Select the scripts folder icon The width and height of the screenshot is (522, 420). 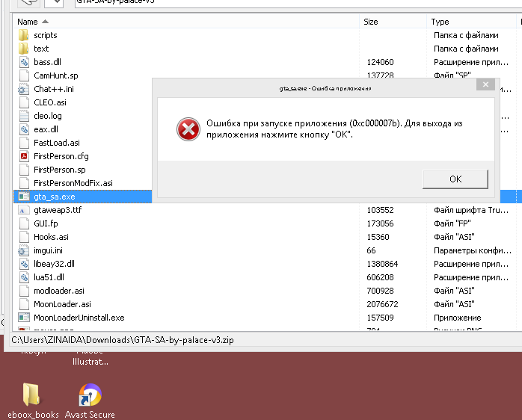[x=23, y=35]
